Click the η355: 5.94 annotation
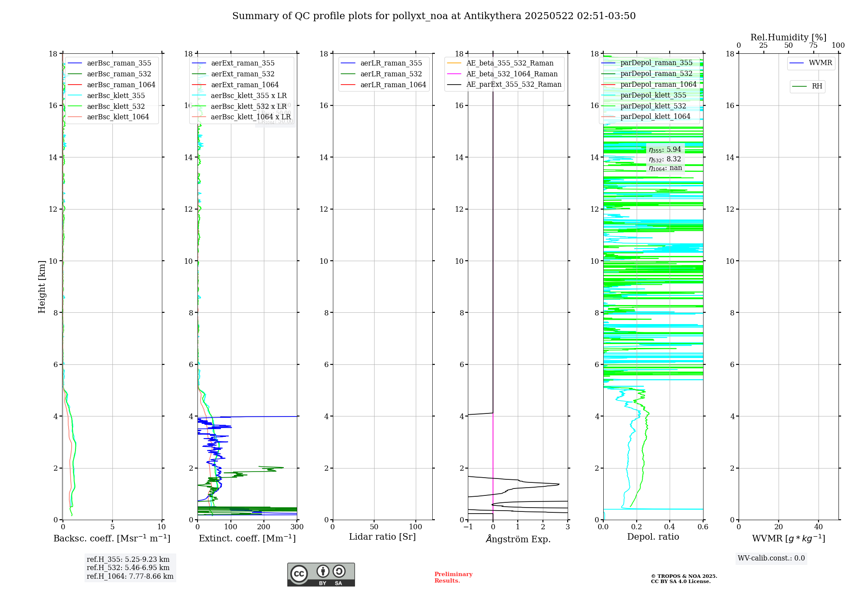868x590 pixels. pyautogui.click(x=665, y=150)
